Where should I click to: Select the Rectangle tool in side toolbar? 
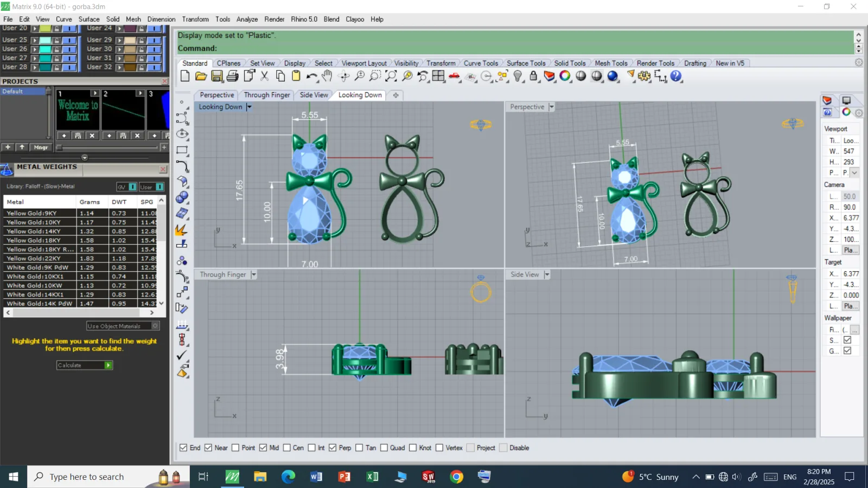pos(182,150)
